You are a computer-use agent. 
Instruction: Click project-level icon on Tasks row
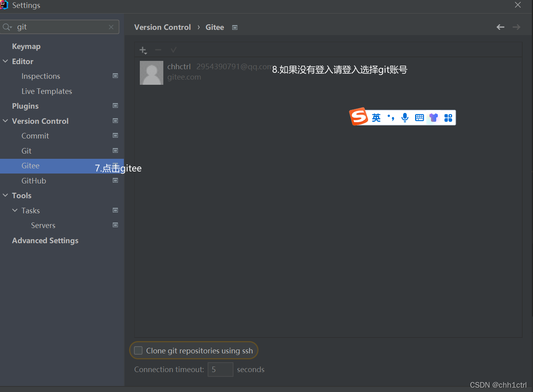click(x=116, y=210)
